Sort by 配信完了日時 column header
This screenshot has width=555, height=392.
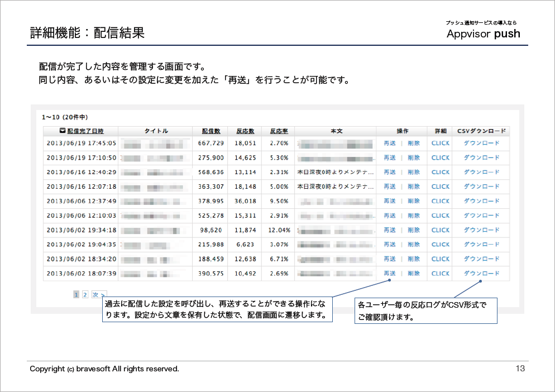coord(85,131)
